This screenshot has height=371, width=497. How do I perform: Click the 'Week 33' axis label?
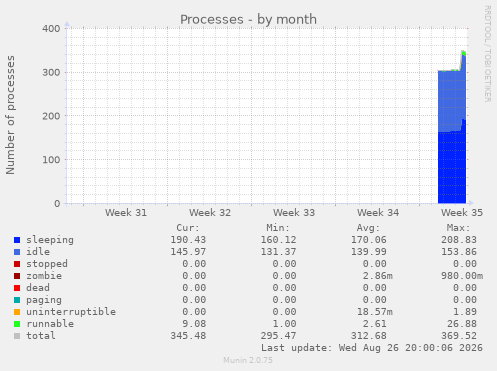(294, 213)
